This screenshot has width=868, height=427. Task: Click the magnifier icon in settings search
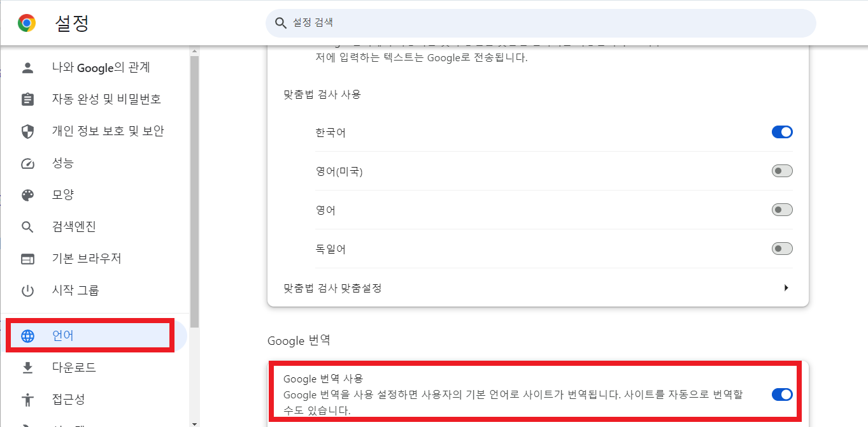281,23
